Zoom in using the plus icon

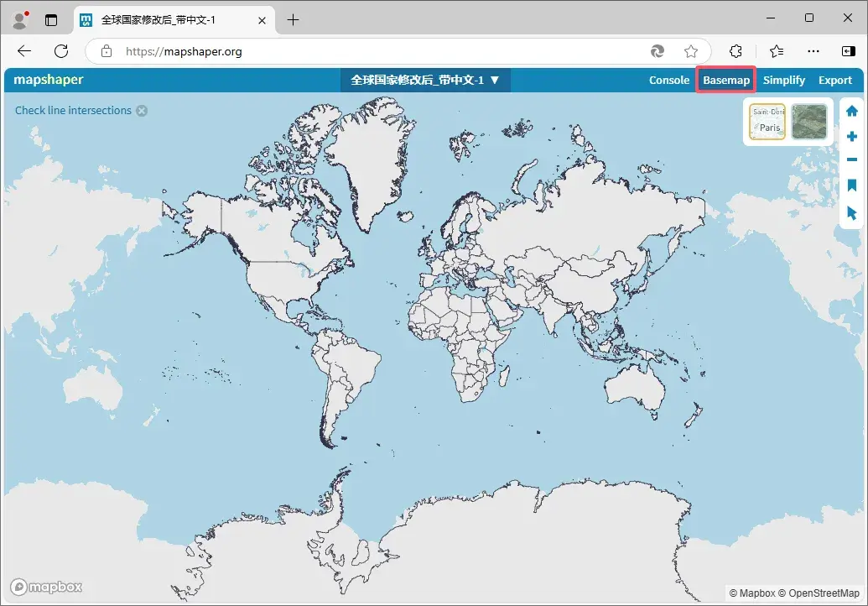click(x=851, y=135)
